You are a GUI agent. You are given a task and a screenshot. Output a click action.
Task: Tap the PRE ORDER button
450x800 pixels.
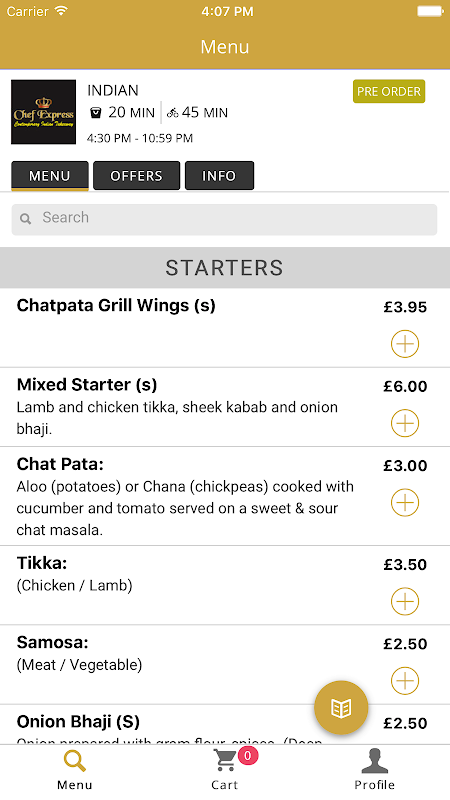click(389, 91)
